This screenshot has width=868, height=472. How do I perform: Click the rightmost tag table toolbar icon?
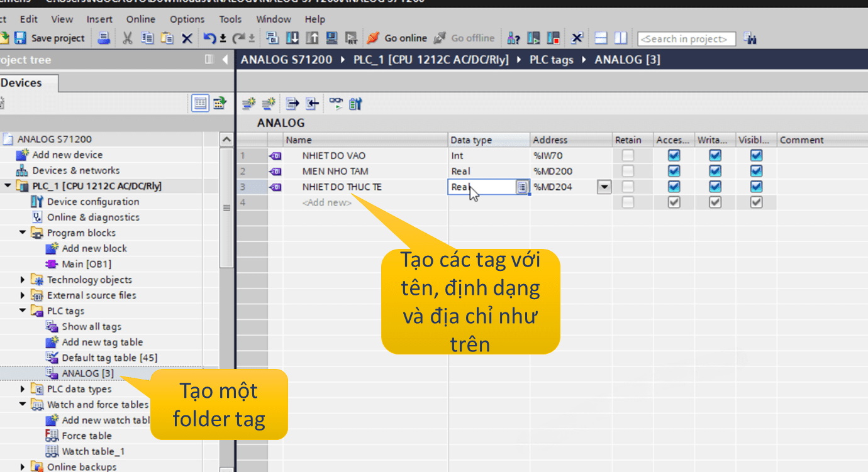355,104
